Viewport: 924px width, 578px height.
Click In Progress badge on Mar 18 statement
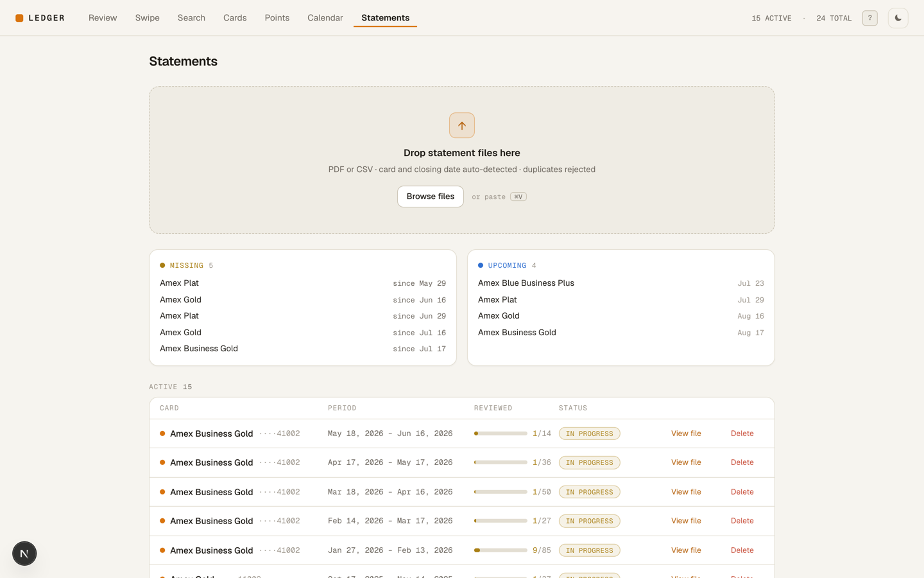(589, 492)
